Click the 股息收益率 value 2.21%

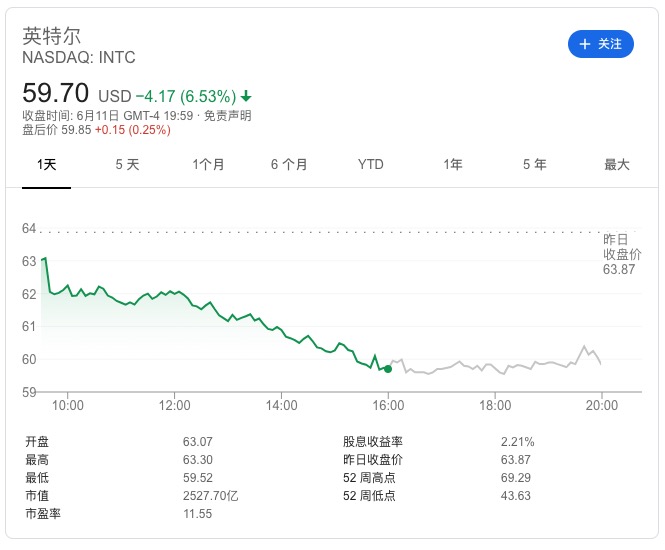click(517, 442)
